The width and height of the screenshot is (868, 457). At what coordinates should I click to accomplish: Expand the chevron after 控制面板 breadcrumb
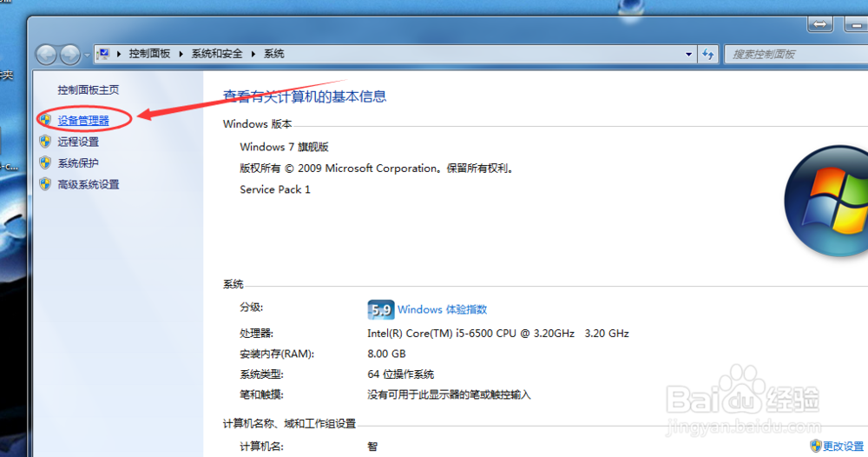click(x=181, y=54)
